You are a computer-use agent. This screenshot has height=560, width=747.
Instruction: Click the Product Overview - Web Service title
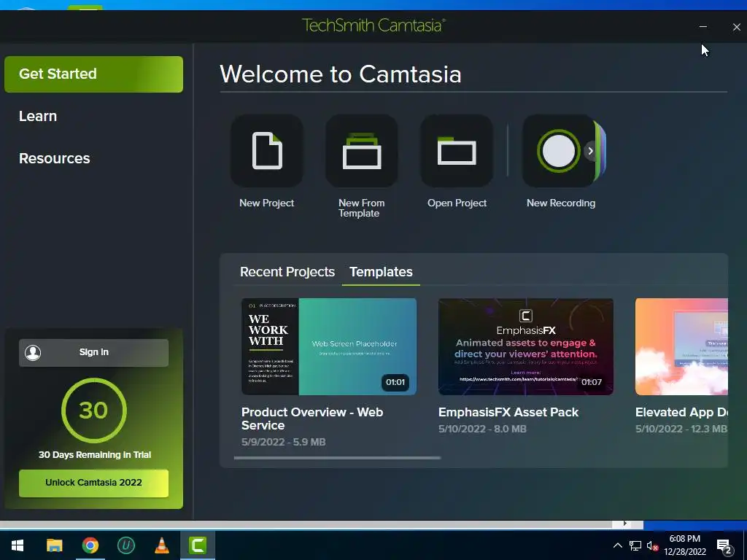tap(312, 419)
